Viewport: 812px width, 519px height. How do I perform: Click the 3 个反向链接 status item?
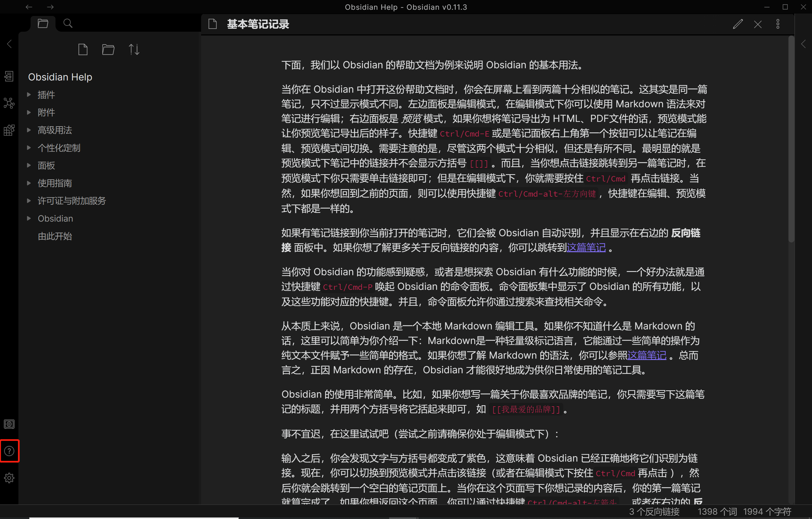(x=654, y=512)
